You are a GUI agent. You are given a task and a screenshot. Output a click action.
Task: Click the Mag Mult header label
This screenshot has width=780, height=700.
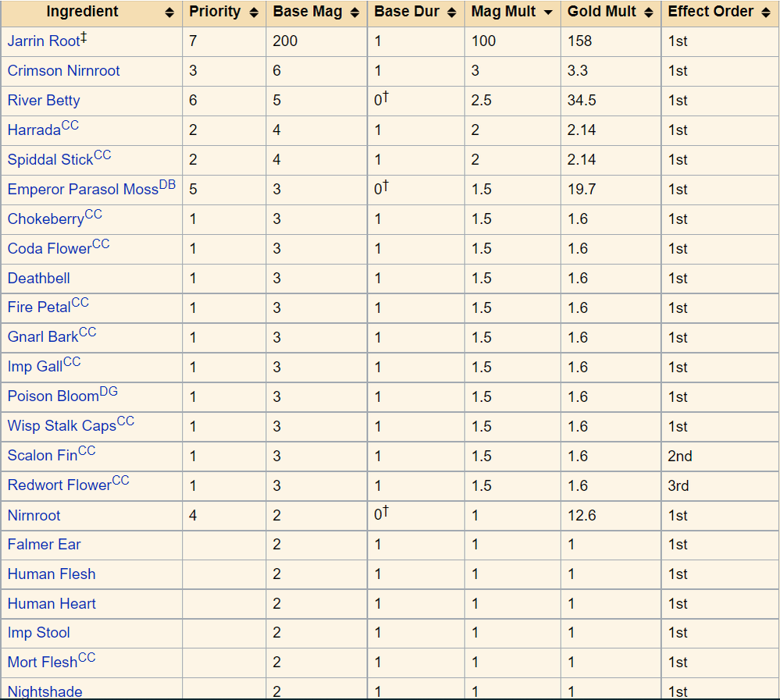tap(504, 12)
